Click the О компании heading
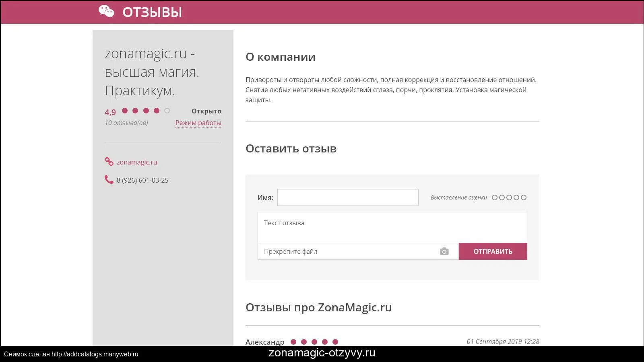The width and height of the screenshot is (644, 362). click(281, 57)
